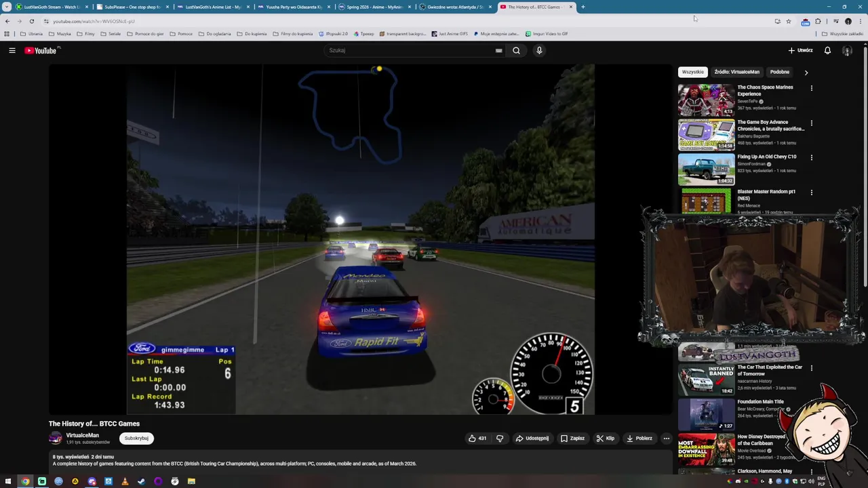Go to the YouTube home logo

[x=42, y=50]
